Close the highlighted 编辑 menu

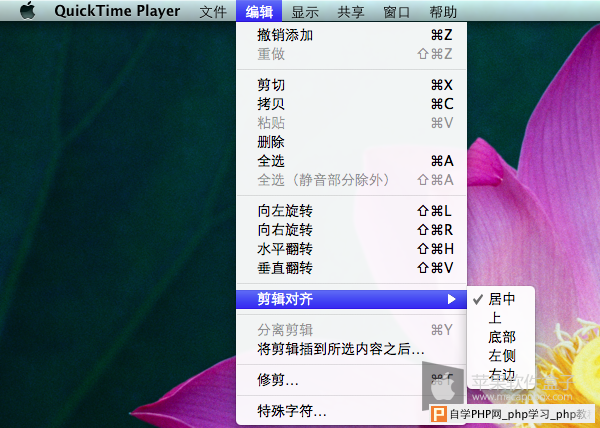(x=259, y=11)
